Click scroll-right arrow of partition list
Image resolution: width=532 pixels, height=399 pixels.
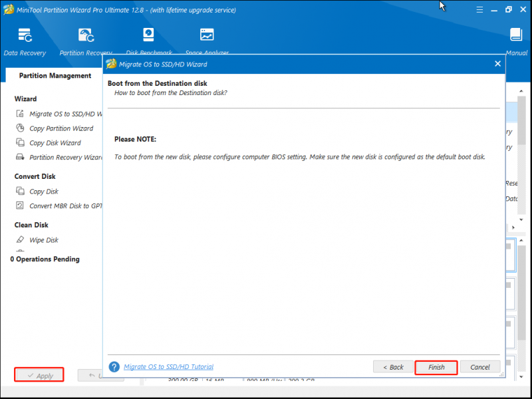(x=513, y=227)
